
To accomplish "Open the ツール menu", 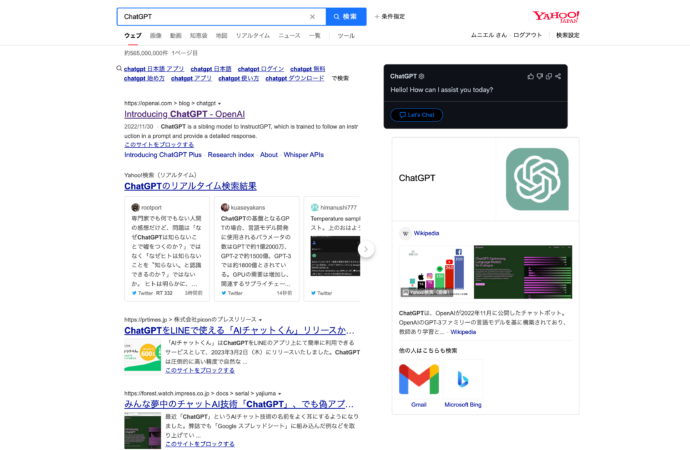I will 346,36.
